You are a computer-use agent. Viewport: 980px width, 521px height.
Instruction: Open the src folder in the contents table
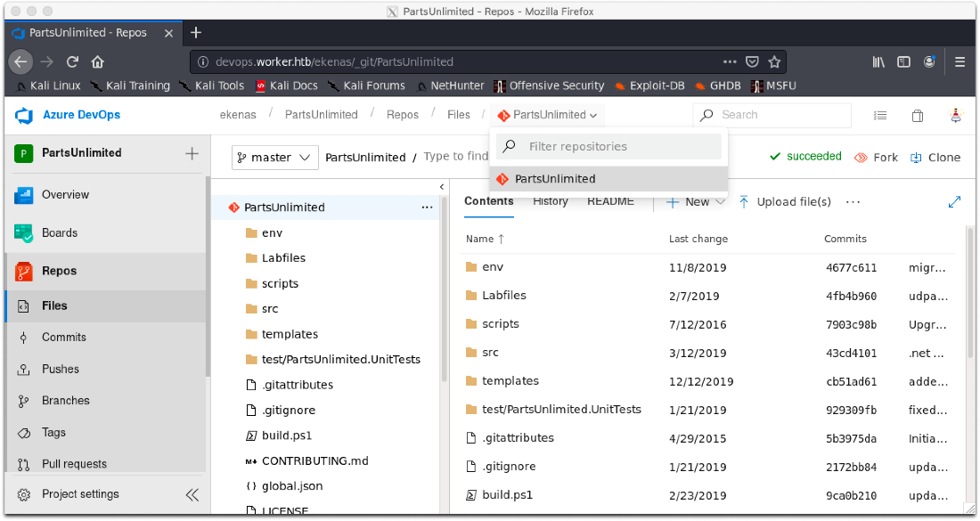point(491,353)
